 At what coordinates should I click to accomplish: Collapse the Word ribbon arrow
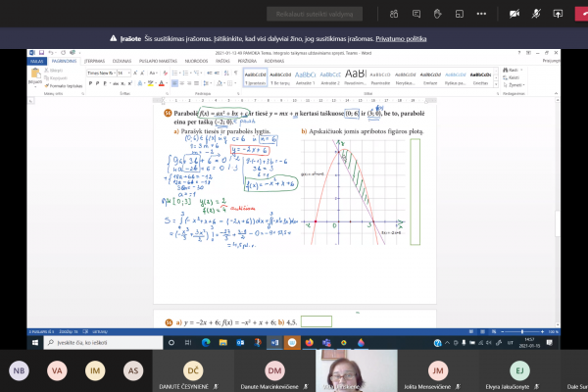(x=556, y=93)
